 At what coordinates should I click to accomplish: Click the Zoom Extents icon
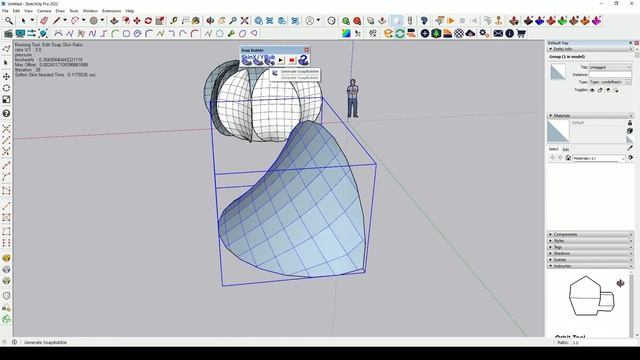click(x=244, y=21)
